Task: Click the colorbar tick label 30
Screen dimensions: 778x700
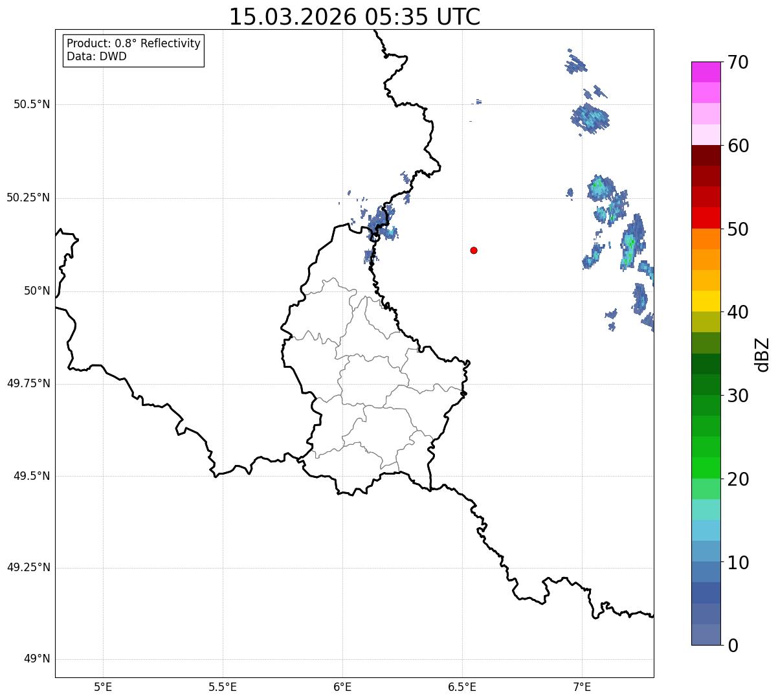Action: coord(738,396)
